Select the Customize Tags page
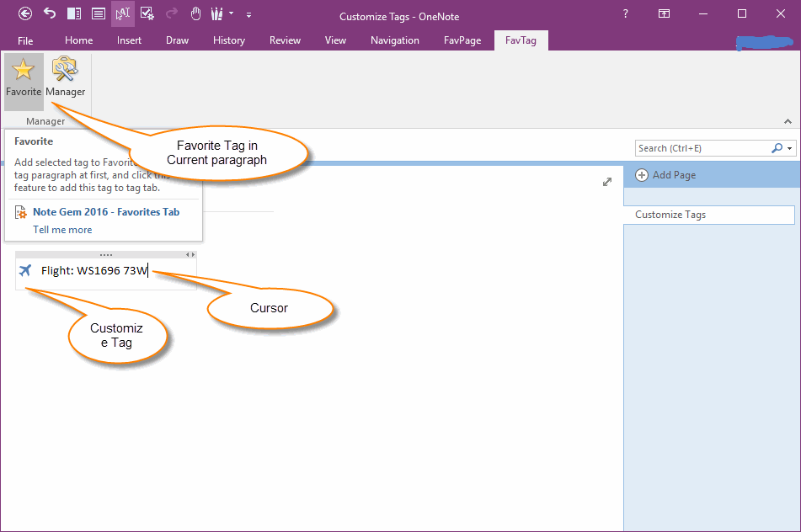Image resolution: width=801 pixels, height=532 pixels. [x=709, y=215]
